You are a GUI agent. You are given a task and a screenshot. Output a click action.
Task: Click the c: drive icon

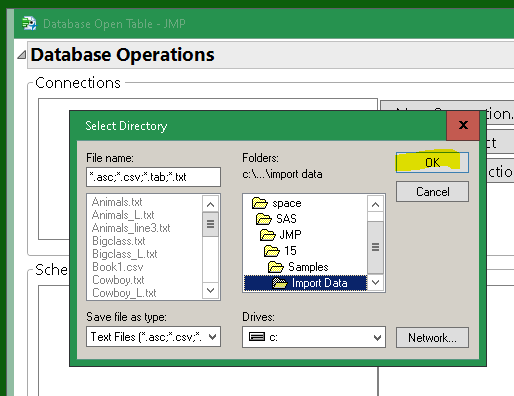(x=257, y=337)
